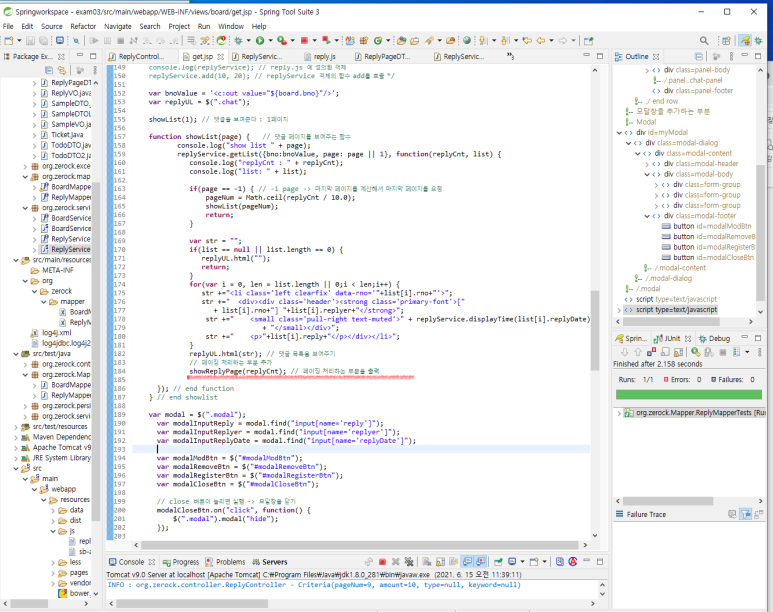Toggle Scroll Lock in Console toolbar

[440, 562]
